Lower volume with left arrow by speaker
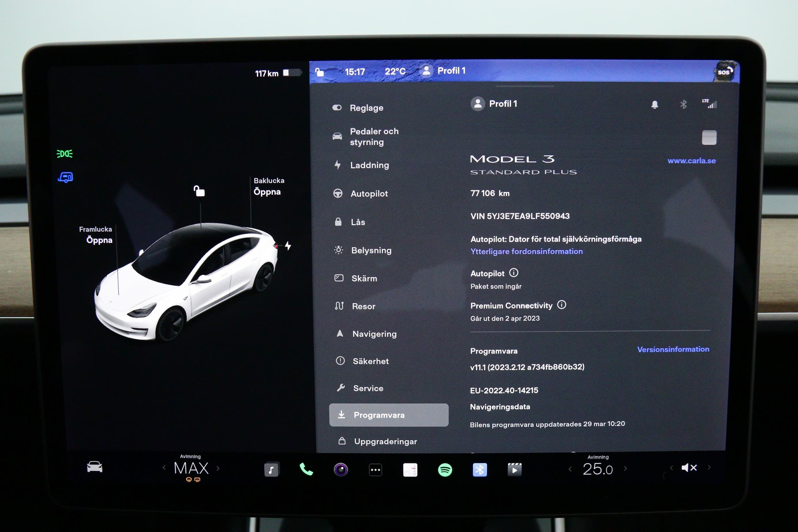Screen dimensions: 798x532 coord(671,468)
